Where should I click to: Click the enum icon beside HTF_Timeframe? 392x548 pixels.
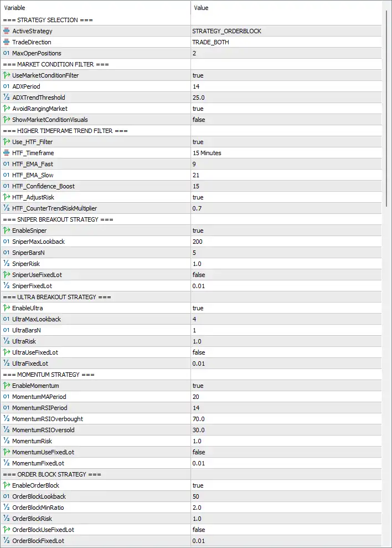[6, 153]
